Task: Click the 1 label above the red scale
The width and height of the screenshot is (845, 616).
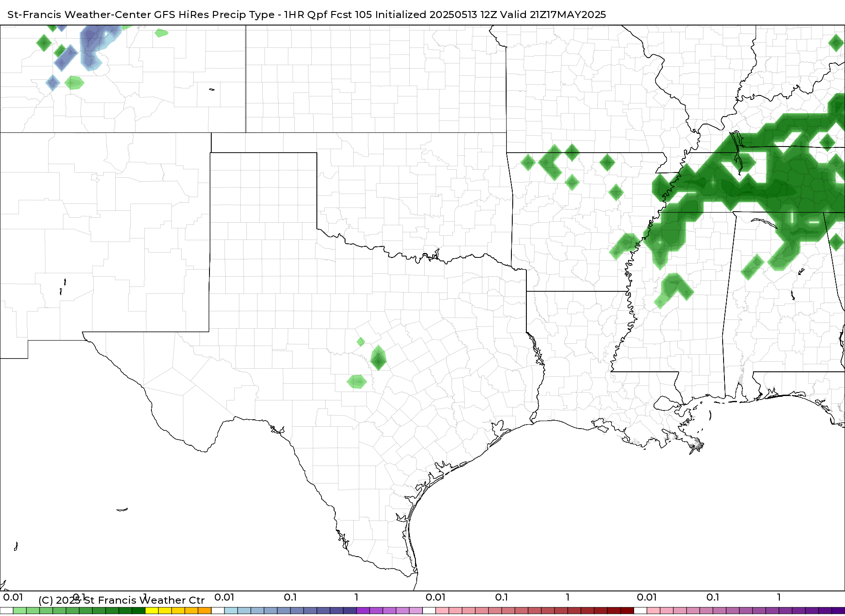Action: point(568,597)
